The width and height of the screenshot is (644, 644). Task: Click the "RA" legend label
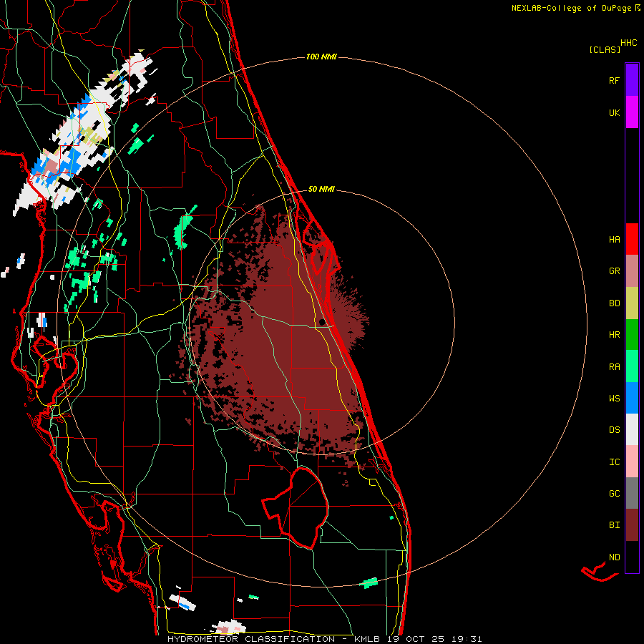[x=614, y=366]
